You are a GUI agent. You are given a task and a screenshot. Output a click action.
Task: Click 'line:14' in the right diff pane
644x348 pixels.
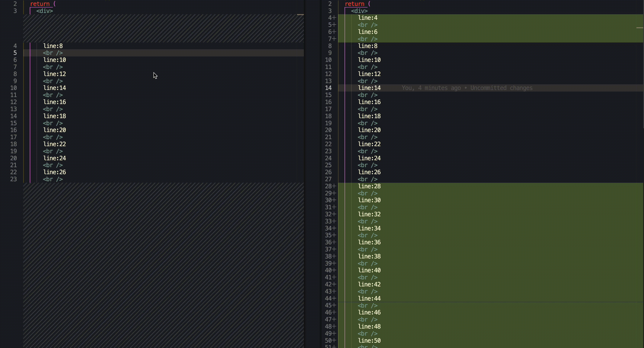(369, 88)
